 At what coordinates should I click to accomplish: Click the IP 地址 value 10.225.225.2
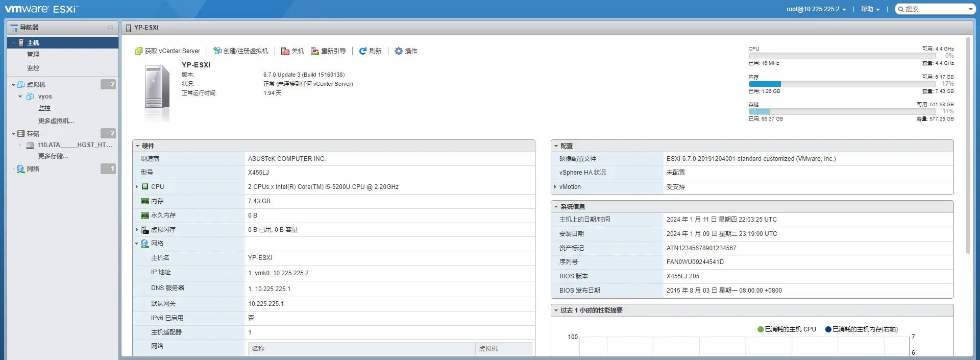point(291,273)
